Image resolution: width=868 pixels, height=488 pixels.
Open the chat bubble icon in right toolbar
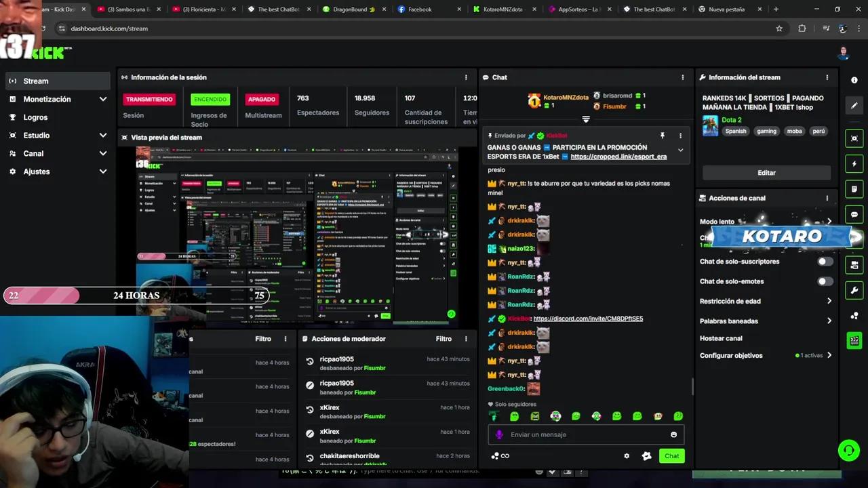point(854,214)
